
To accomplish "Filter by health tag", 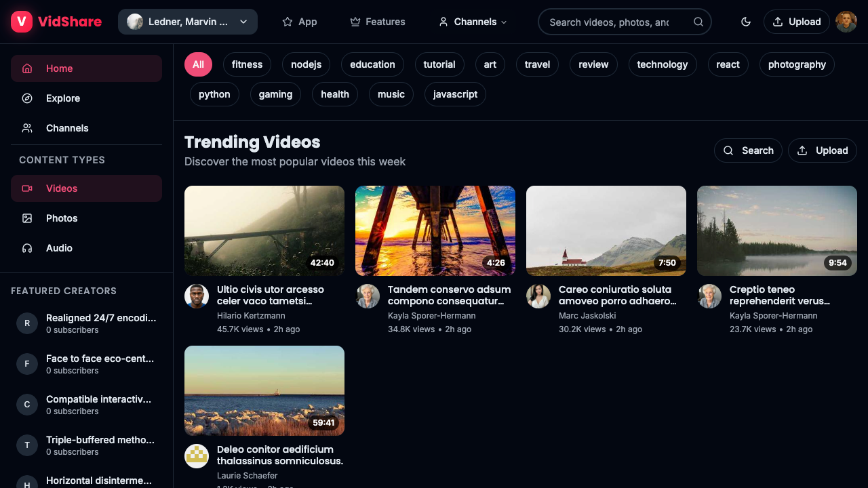I will (x=335, y=94).
